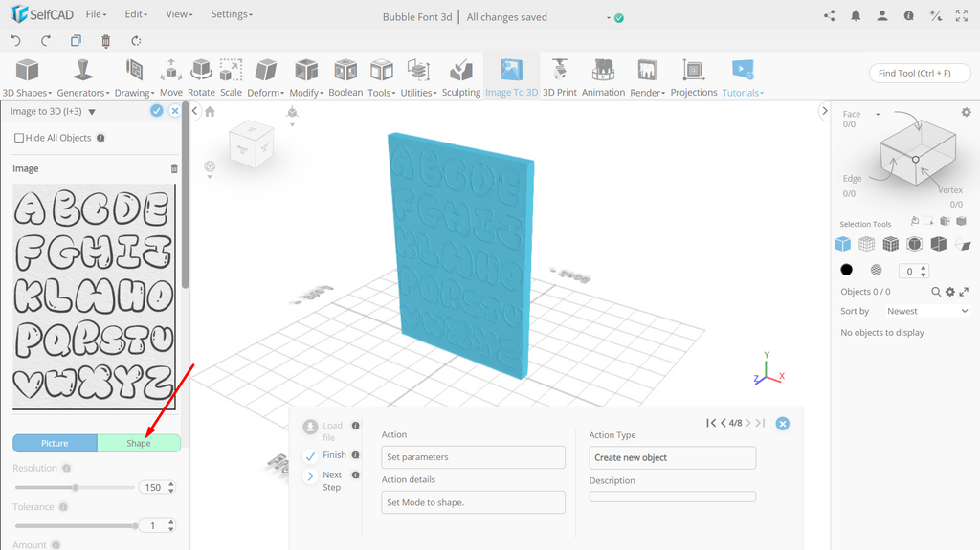Open the Sculpting tool

461,77
